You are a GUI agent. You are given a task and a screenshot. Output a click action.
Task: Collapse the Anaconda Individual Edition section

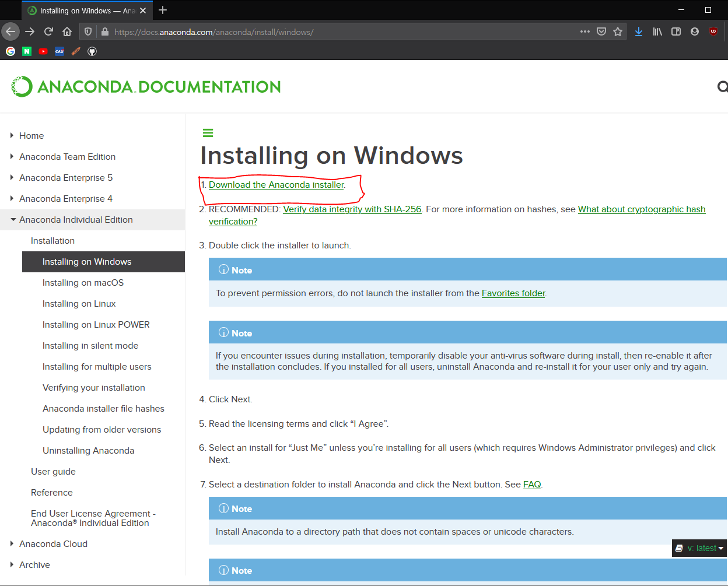pyautogui.click(x=13, y=219)
